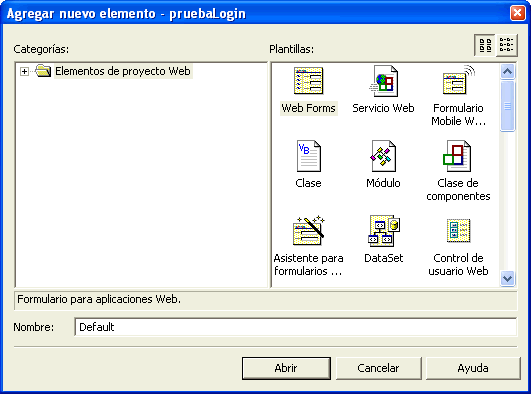Select the DataSet template icon

[x=384, y=230]
